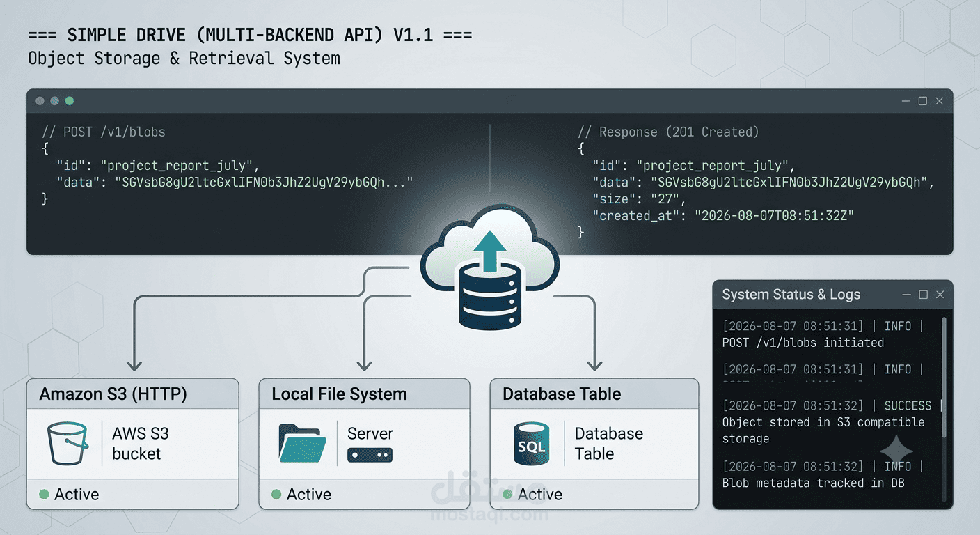Screen dimensions: 980x535
Task: Close the code window
Action: click(940, 101)
